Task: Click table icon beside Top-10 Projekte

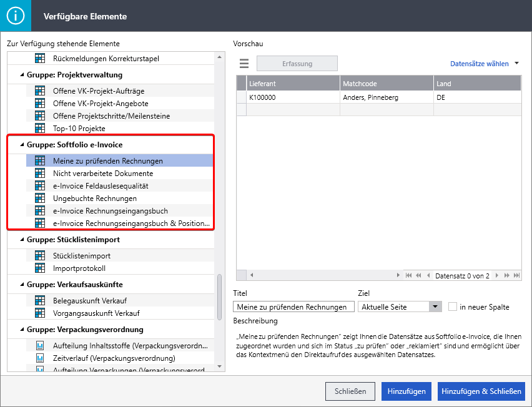Action: point(40,129)
